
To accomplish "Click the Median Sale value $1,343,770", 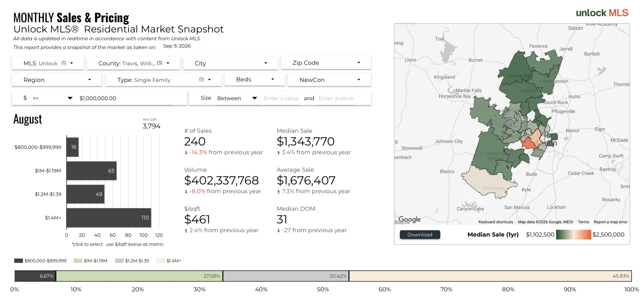I will point(305,141).
